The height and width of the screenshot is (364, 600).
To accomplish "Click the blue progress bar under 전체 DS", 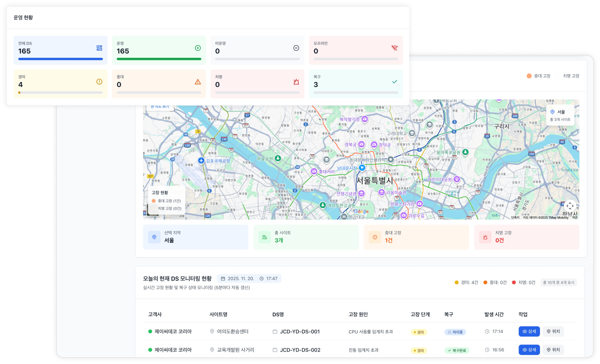I will coord(60,59).
